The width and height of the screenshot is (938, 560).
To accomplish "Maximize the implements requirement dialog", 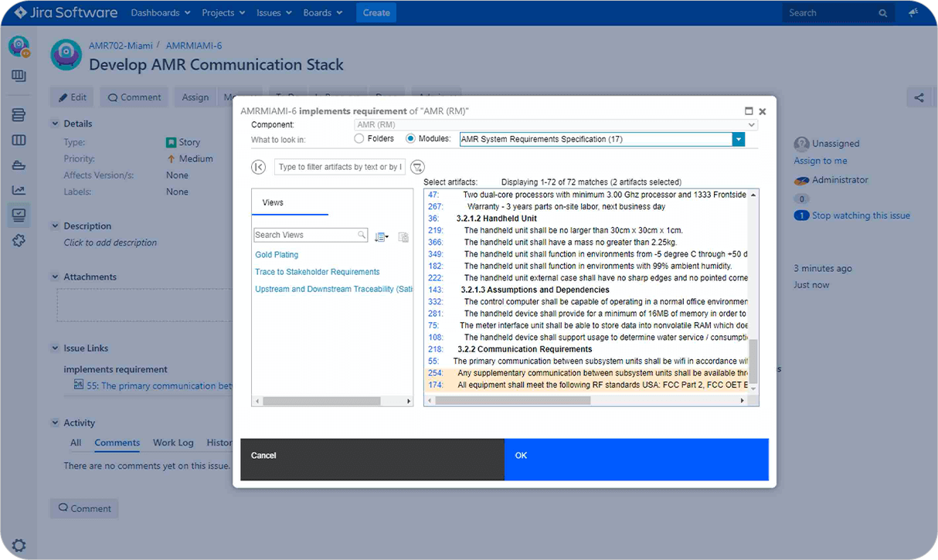I will tap(749, 111).
